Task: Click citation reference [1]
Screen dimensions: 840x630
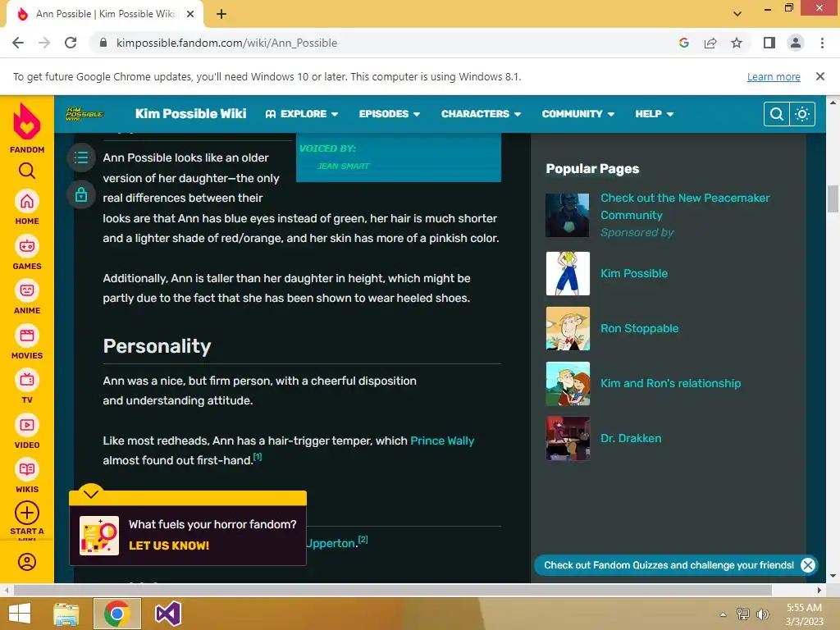Action: point(258,457)
